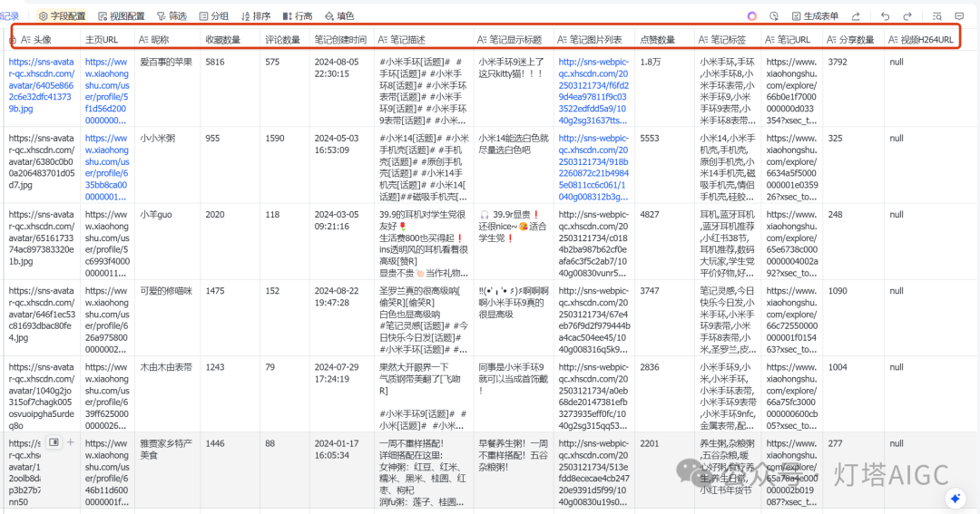
Task: Select favorites count cell 1243
Action: tap(230, 393)
